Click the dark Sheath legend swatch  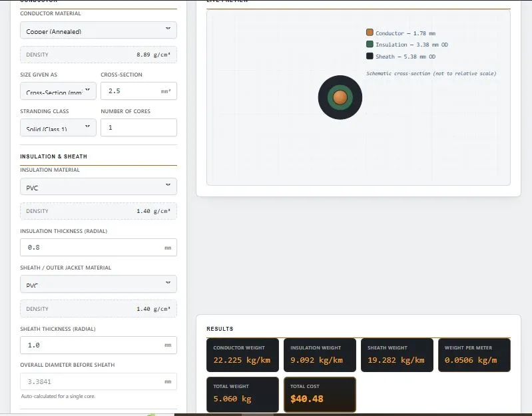click(x=370, y=56)
